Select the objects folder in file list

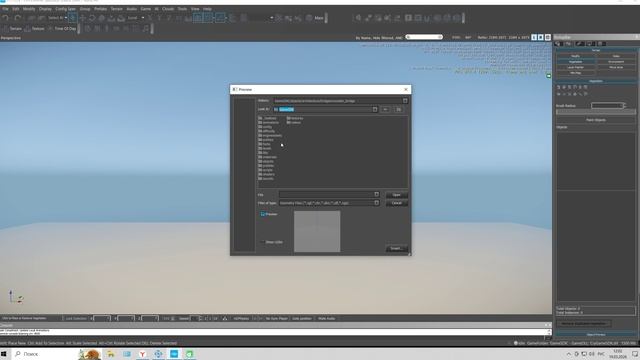pos(266,161)
